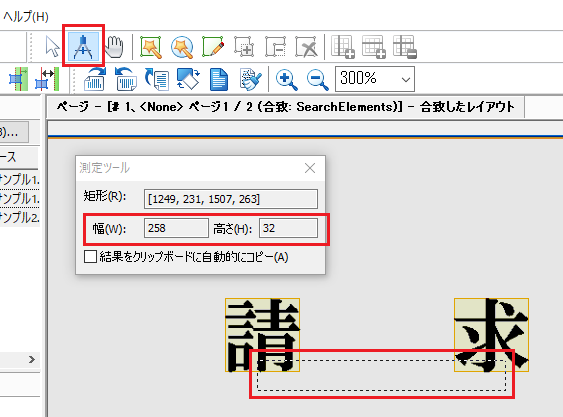
Task: Click the subtract region minus icon
Action: (x=275, y=47)
